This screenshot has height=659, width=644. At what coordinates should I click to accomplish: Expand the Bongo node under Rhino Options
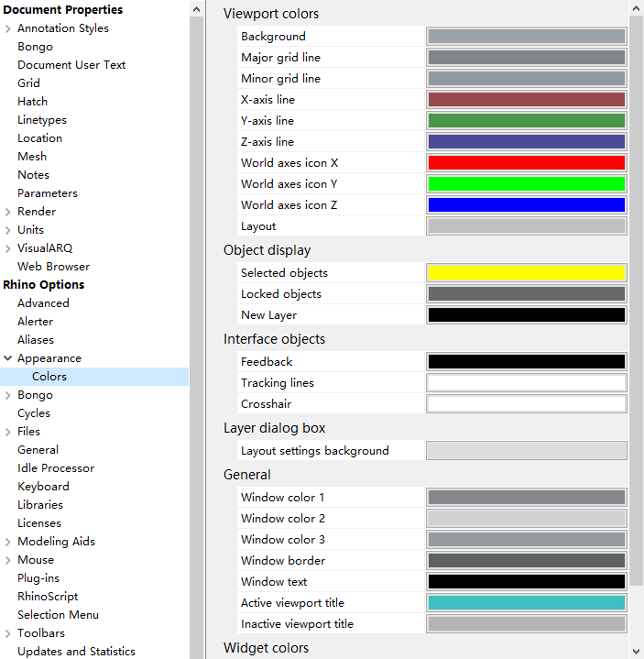pos(7,395)
